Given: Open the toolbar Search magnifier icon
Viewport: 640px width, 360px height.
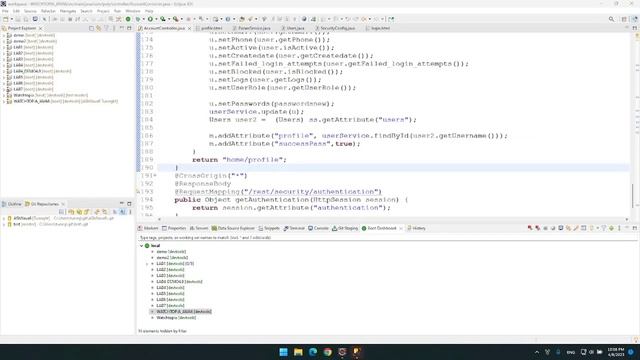Looking at the screenshot, I should click(x=611, y=19).
